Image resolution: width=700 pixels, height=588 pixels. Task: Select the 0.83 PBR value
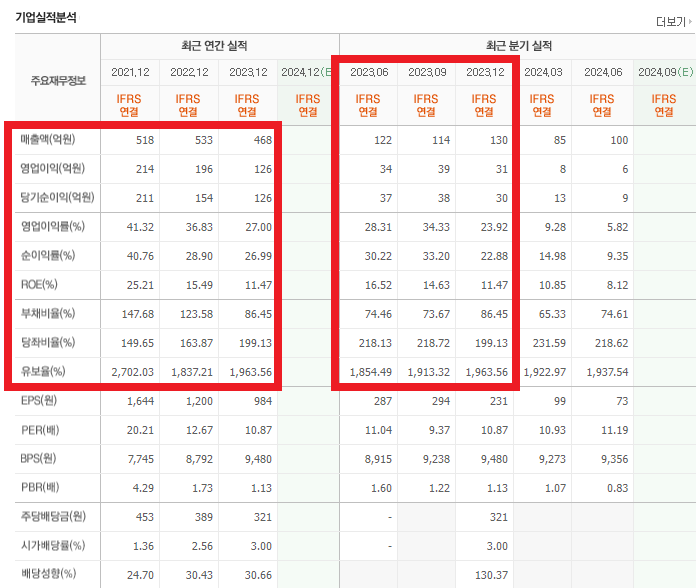[617, 488]
